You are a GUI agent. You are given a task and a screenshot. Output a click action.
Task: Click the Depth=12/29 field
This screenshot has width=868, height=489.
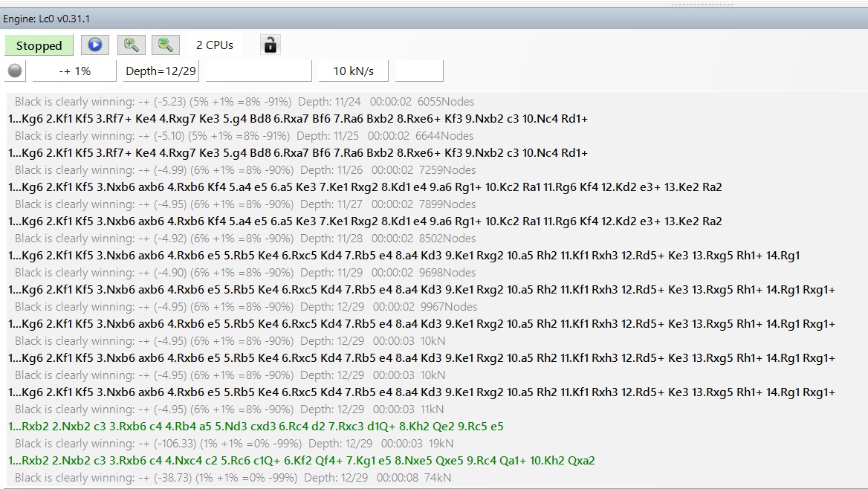(161, 71)
